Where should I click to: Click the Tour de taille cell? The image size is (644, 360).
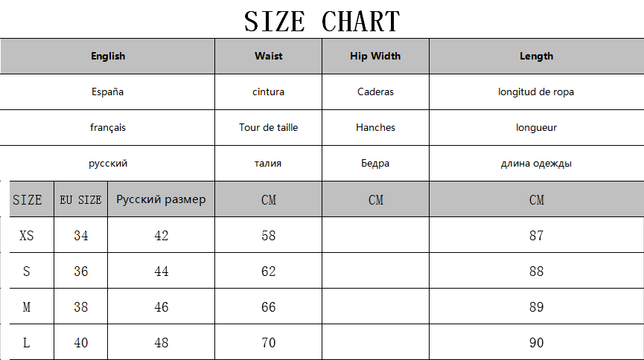268,127
